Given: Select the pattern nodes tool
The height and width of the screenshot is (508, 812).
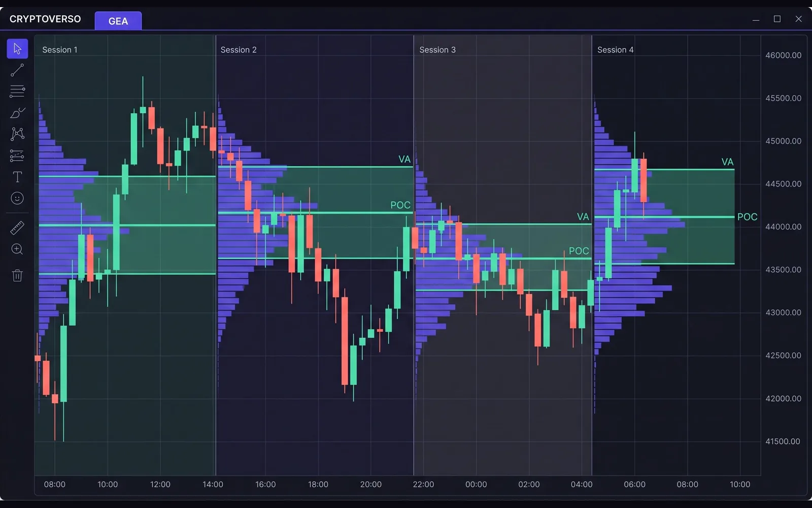Looking at the screenshot, I should (x=17, y=134).
